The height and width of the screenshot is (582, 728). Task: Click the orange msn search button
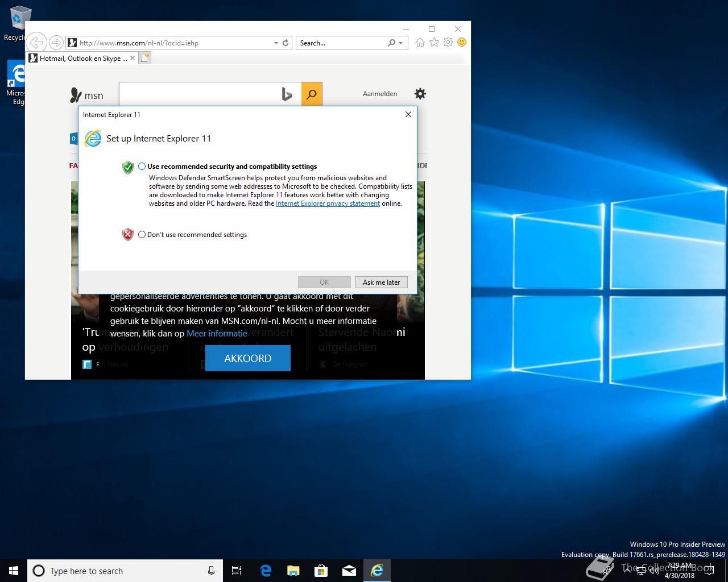point(312,94)
